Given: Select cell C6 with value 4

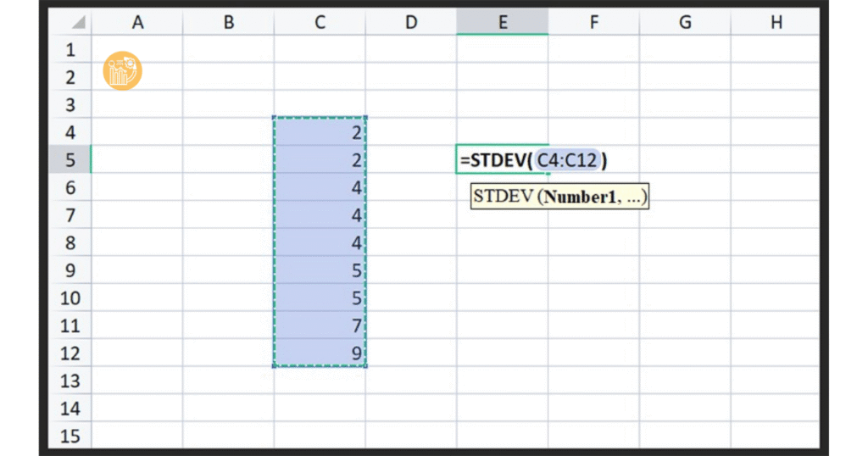Looking at the screenshot, I should pyautogui.click(x=320, y=187).
